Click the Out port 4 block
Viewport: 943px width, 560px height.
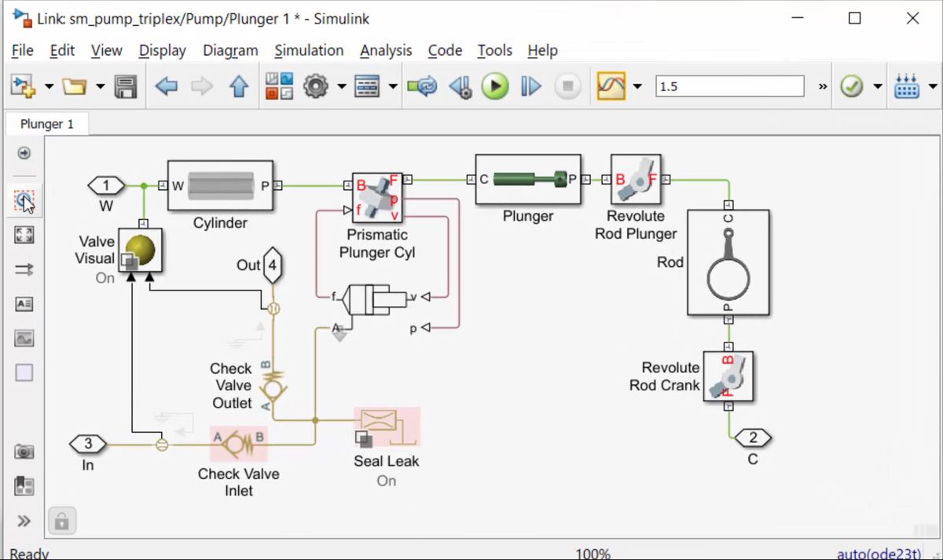pyautogui.click(x=272, y=265)
